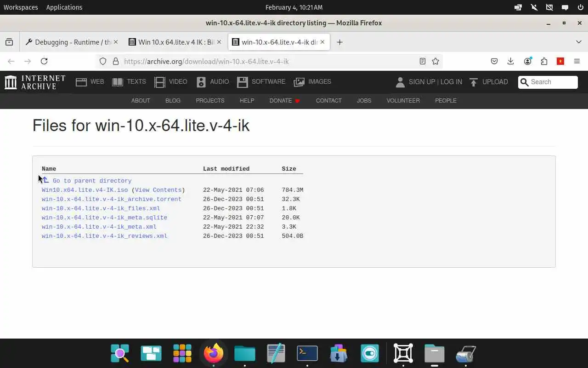The height and width of the screenshot is (368, 588).
Task: Open Firefox account icon
Action: [527, 61]
